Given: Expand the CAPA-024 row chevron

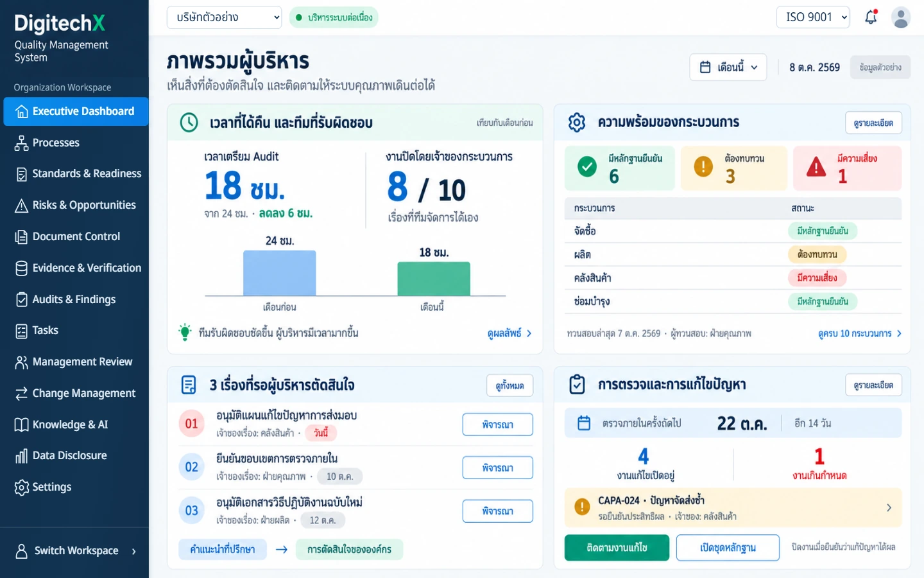Looking at the screenshot, I should [889, 507].
